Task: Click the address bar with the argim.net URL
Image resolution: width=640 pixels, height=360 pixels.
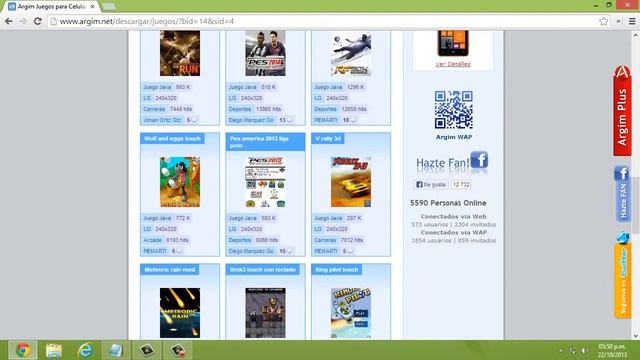Action: tap(327, 21)
